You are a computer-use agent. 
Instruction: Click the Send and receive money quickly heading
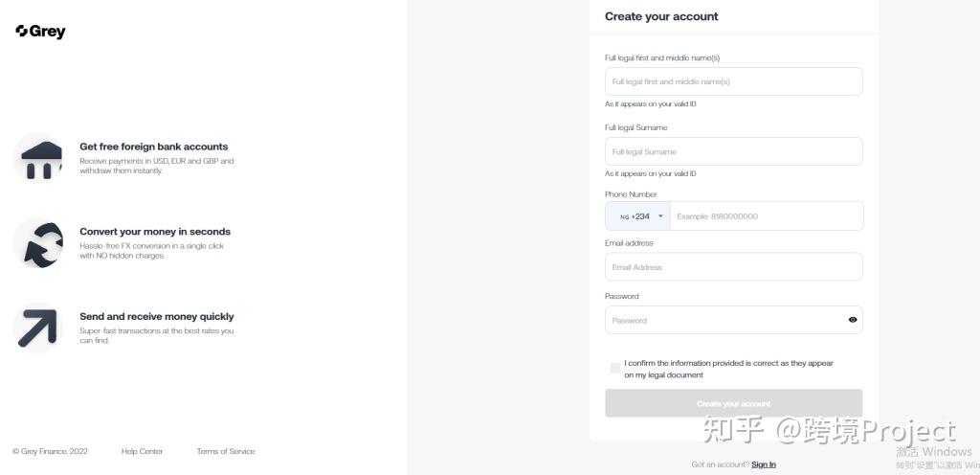(x=157, y=316)
